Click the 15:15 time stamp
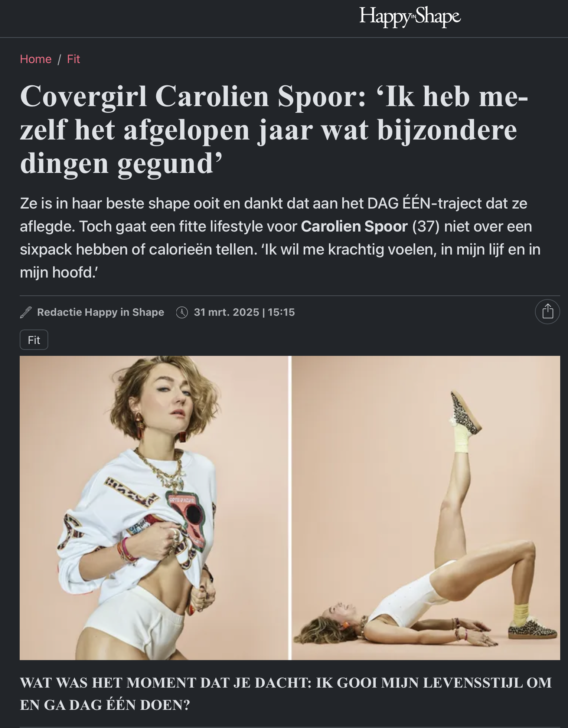 281,312
